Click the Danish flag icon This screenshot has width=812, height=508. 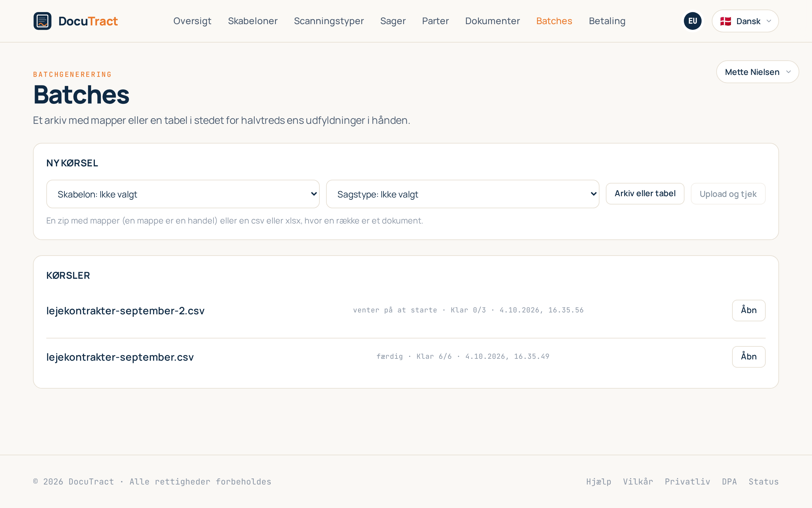725,21
